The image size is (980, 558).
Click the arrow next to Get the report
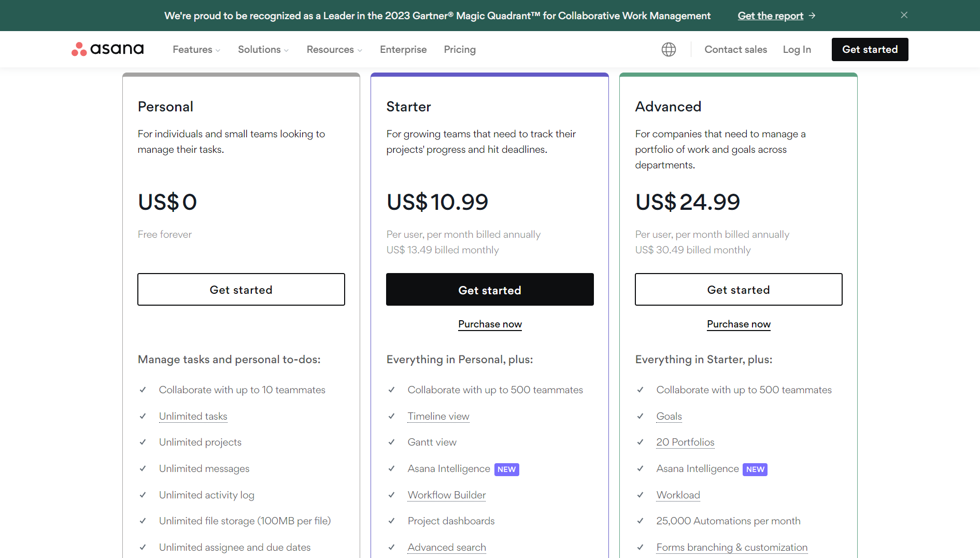point(812,16)
